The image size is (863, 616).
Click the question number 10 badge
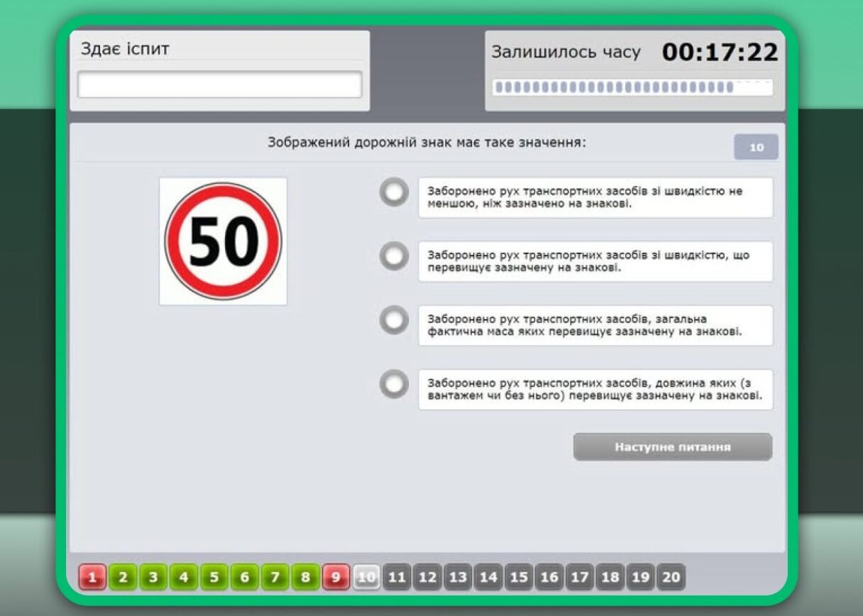coord(756,148)
